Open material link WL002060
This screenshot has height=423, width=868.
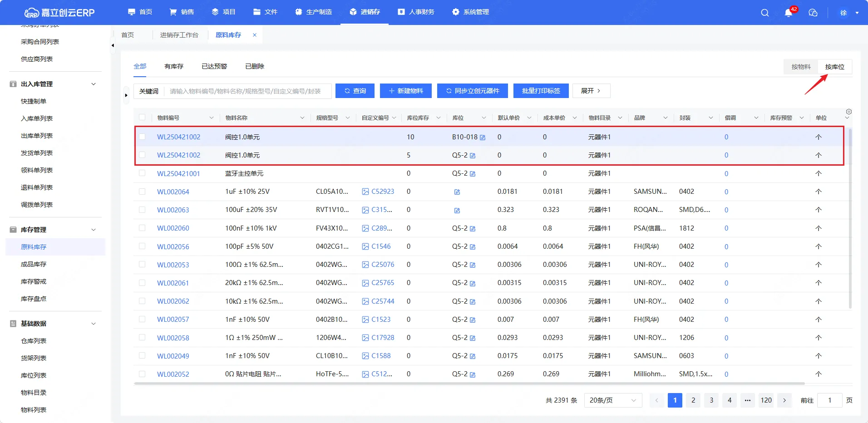(x=173, y=228)
